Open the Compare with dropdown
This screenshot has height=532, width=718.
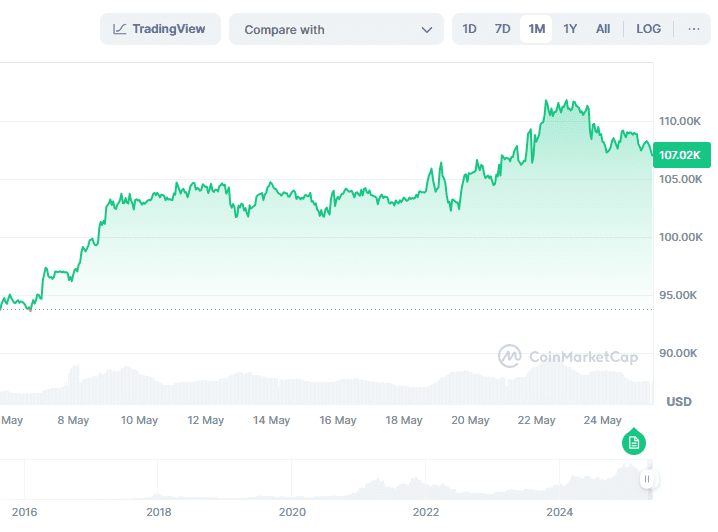[x=336, y=29]
